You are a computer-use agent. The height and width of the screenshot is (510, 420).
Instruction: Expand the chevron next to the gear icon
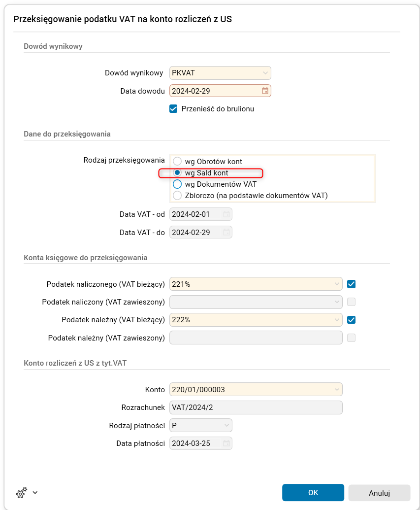coord(34,493)
